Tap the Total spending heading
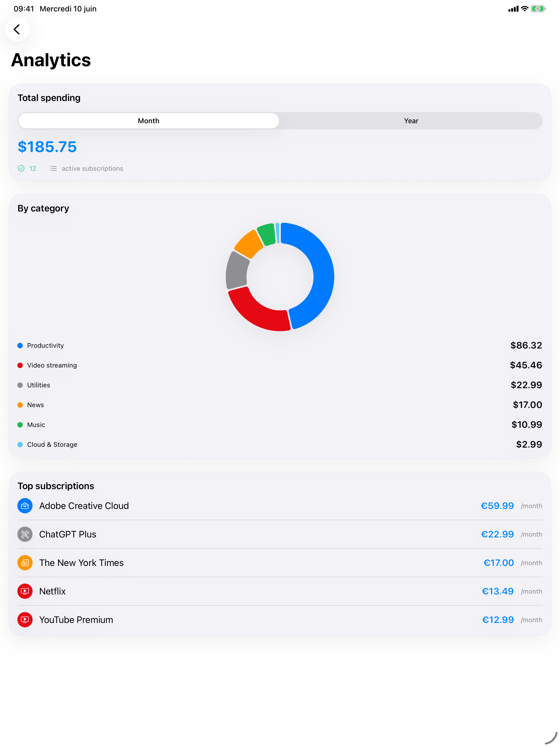Image resolution: width=560 pixels, height=747 pixels. point(49,98)
